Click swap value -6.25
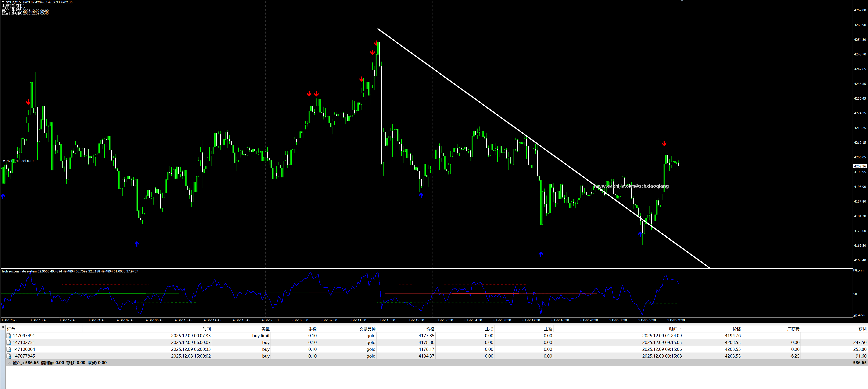Screen dimensions: 868x389 [x=795, y=356]
